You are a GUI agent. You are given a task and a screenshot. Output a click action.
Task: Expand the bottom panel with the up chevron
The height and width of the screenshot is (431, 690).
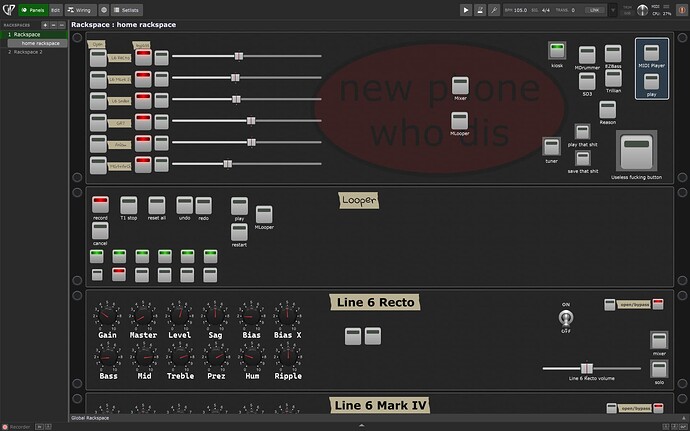click(x=362, y=426)
